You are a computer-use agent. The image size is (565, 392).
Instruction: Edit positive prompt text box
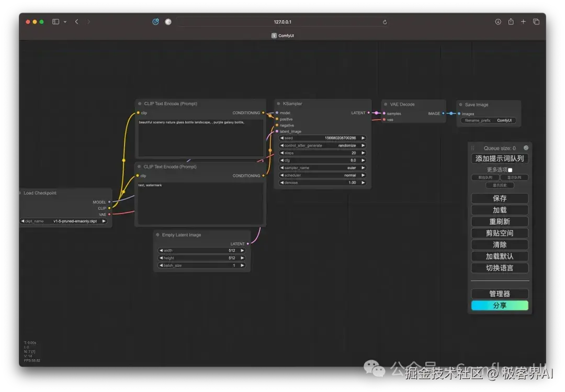[x=200, y=138]
